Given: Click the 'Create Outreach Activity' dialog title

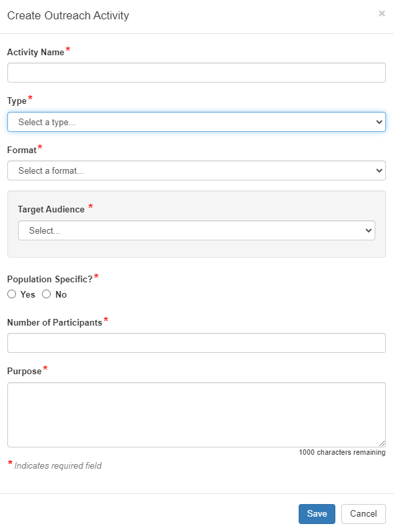Looking at the screenshot, I should coord(68,15).
